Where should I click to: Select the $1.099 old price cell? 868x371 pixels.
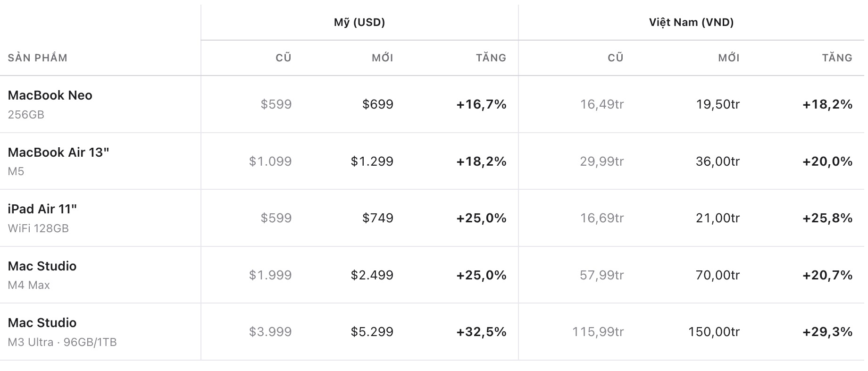270,161
